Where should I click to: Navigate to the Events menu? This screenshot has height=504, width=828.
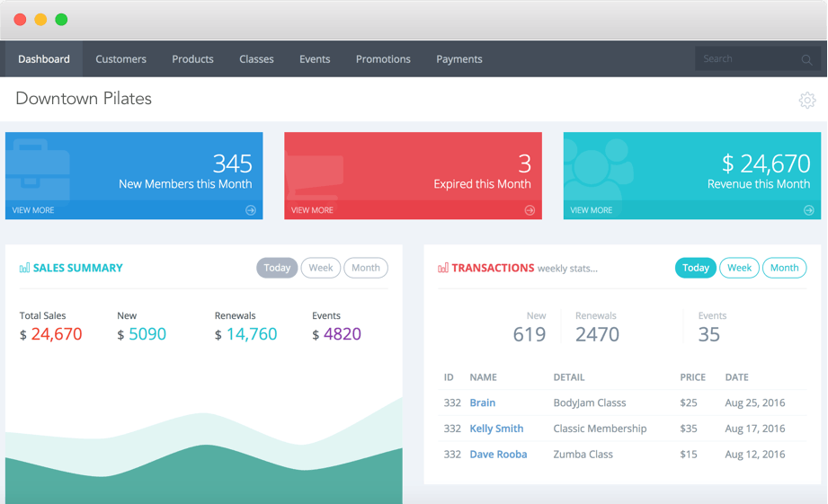pyautogui.click(x=315, y=59)
